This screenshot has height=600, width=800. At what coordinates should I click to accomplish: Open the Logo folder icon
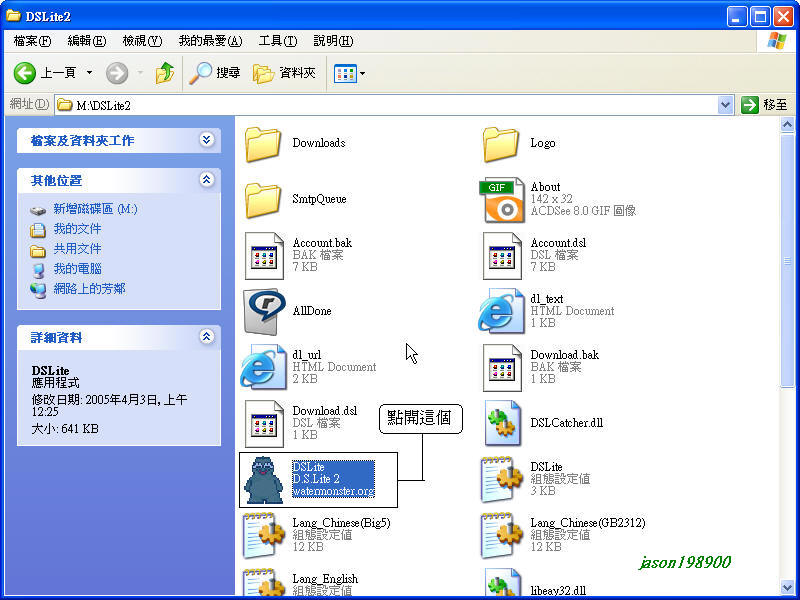tap(501, 144)
